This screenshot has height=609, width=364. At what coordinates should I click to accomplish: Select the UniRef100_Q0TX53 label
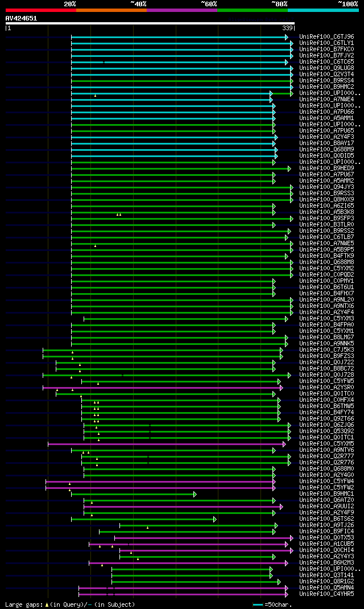tap(326, 538)
